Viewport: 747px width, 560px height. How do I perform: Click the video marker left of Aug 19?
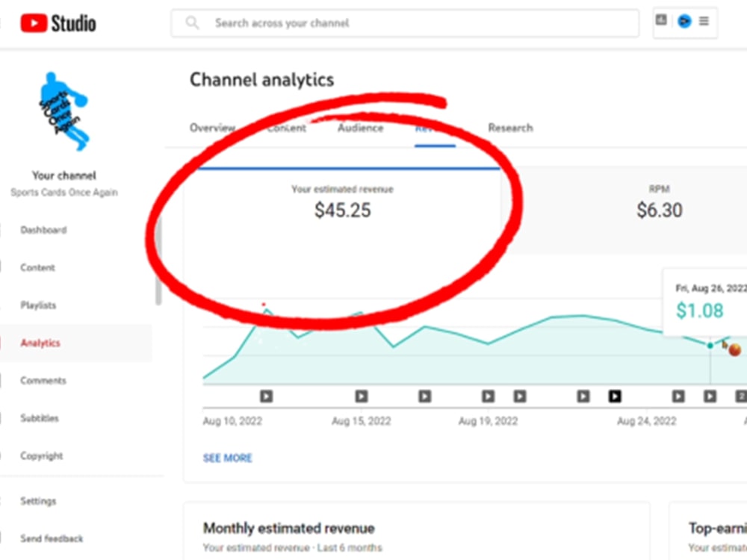(425, 396)
